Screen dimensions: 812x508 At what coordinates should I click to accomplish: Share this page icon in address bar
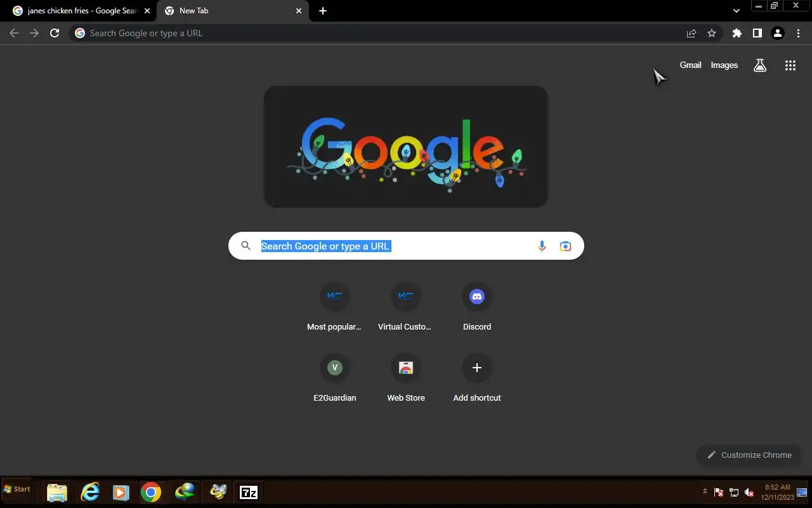pyautogui.click(x=691, y=33)
